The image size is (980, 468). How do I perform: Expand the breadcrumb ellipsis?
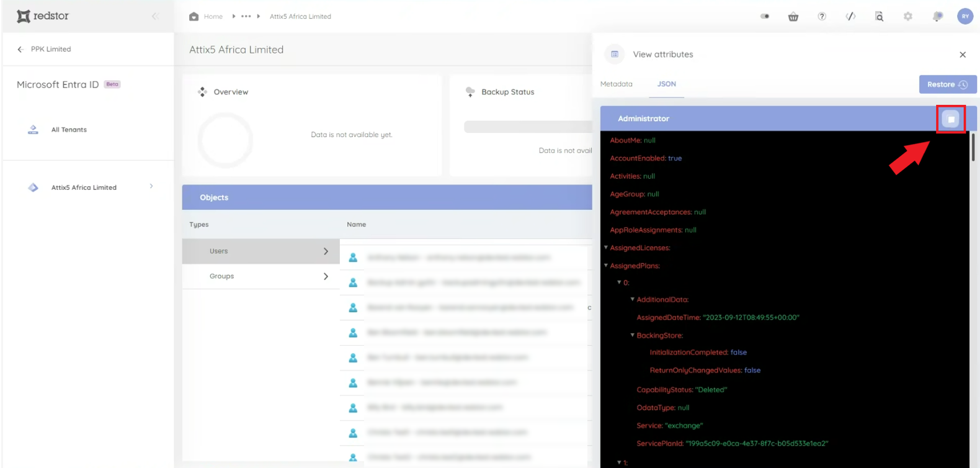(246, 17)
